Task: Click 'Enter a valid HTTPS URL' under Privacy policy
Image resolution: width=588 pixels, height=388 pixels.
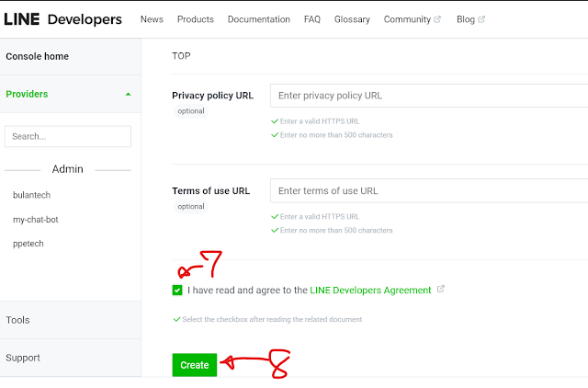Action: click(x=320, y=121)
